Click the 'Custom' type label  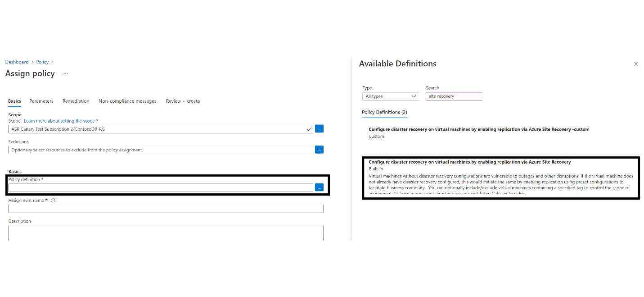tap(376, 136)
